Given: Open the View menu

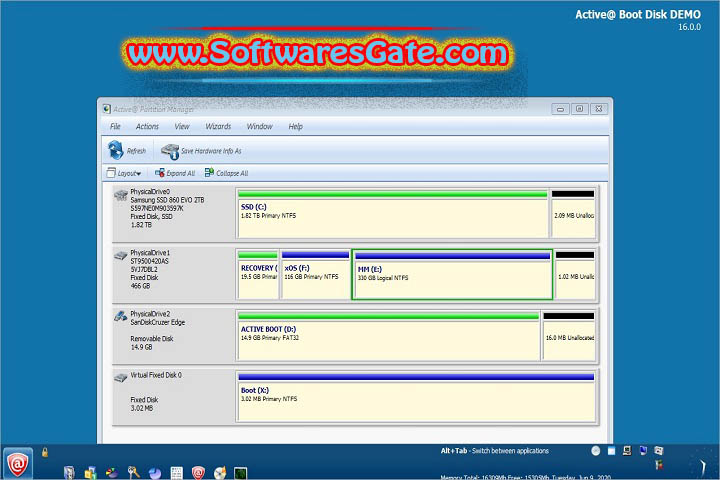Looking at the screenshot, I should pyautogui.click(x=182, y=126).
